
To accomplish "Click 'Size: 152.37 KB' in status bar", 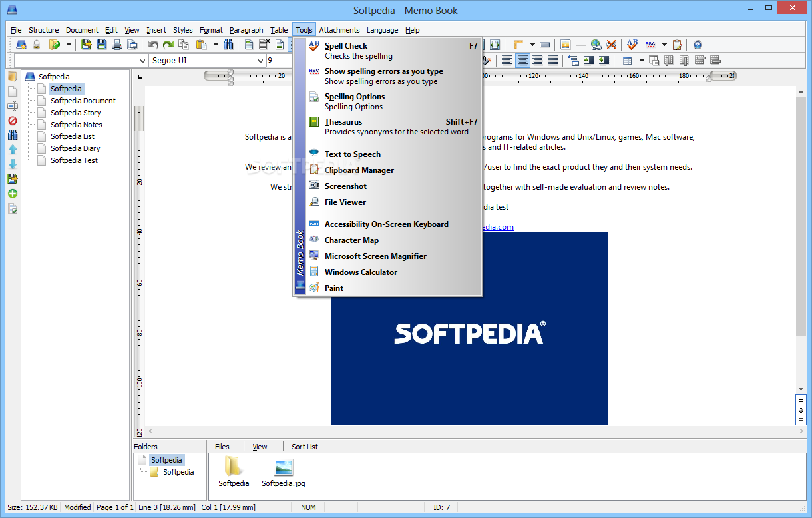I will [x=32, y=507].
